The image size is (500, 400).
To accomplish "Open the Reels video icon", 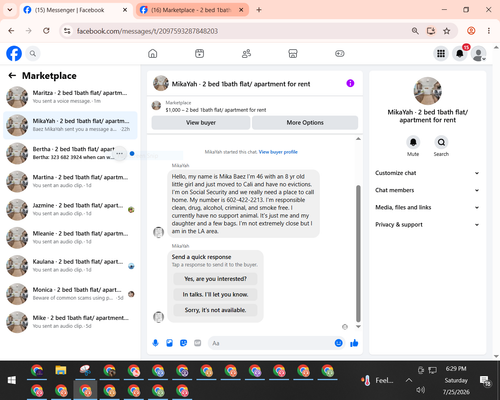I will point(199,53).
